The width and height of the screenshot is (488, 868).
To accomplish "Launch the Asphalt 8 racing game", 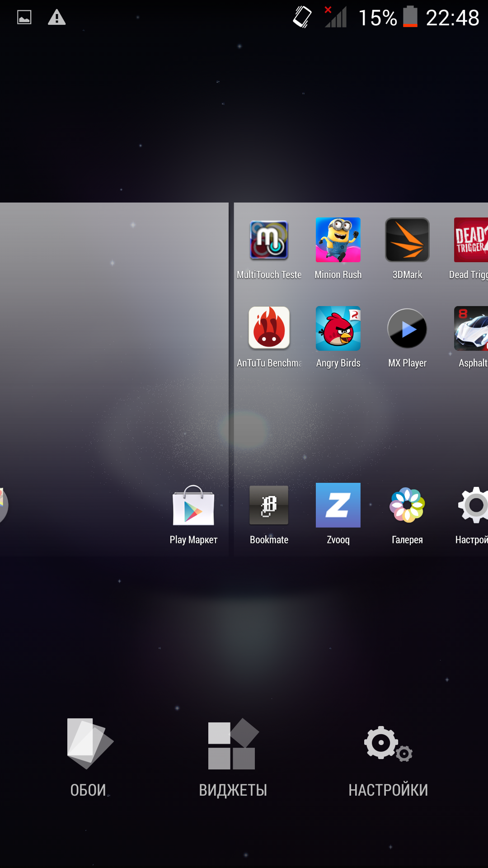I will (x=471, y=329).
